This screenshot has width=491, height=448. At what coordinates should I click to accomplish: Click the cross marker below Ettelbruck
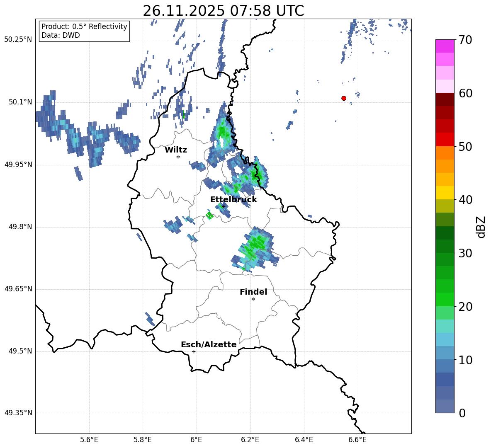[223, 206]
